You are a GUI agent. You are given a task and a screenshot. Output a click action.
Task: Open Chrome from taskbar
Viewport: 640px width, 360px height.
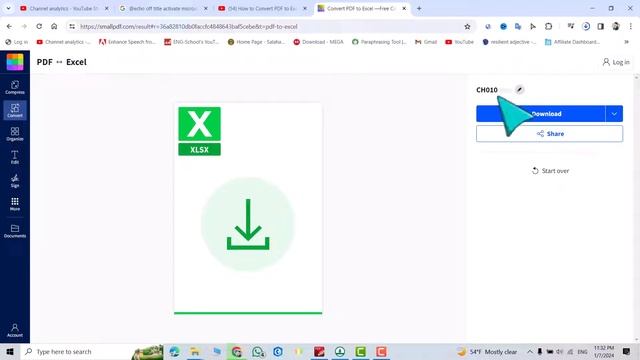coord(237,351)
